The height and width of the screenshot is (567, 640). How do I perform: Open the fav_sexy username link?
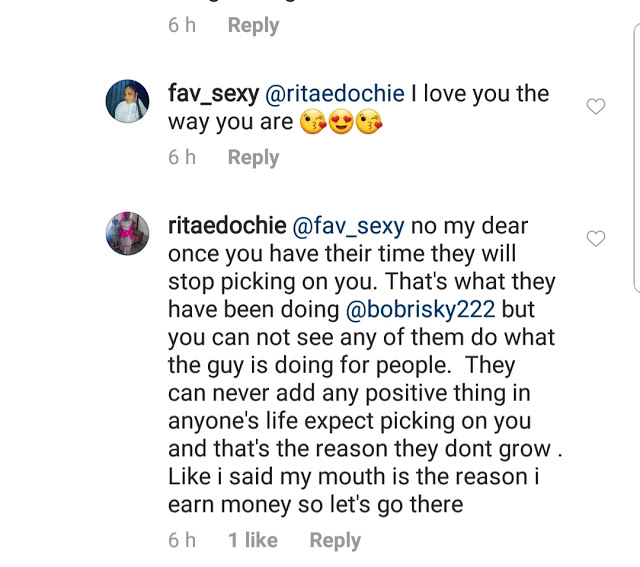pos(213,94)
